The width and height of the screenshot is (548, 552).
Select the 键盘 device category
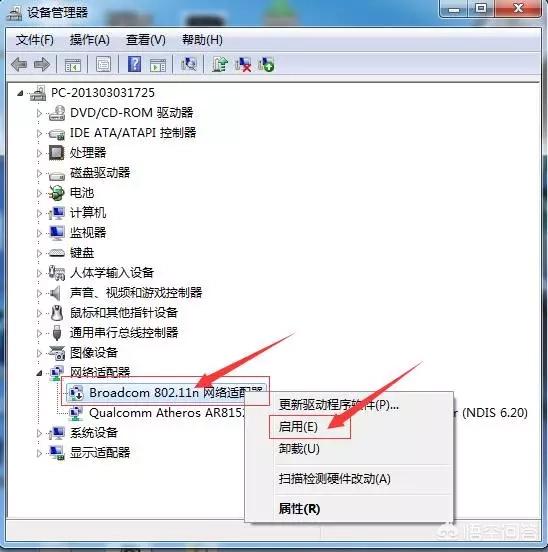click(82, 253)
